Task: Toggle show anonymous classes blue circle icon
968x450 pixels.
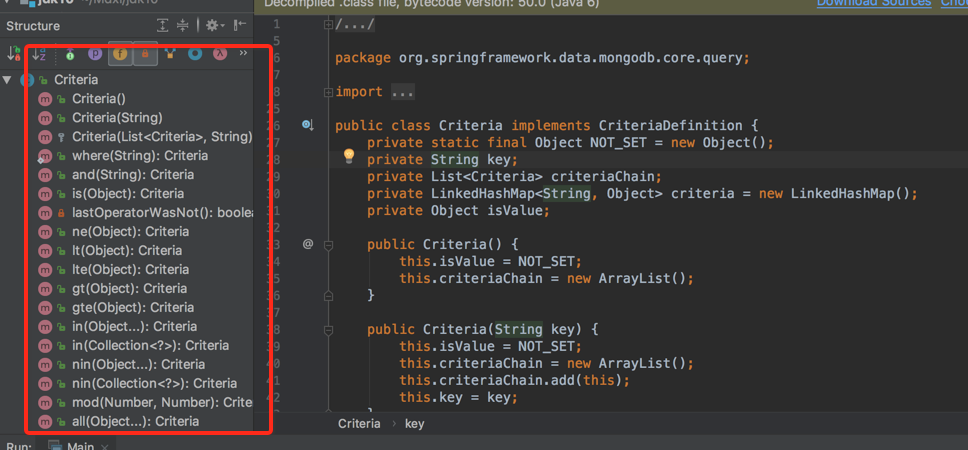Action: point(195,54)
